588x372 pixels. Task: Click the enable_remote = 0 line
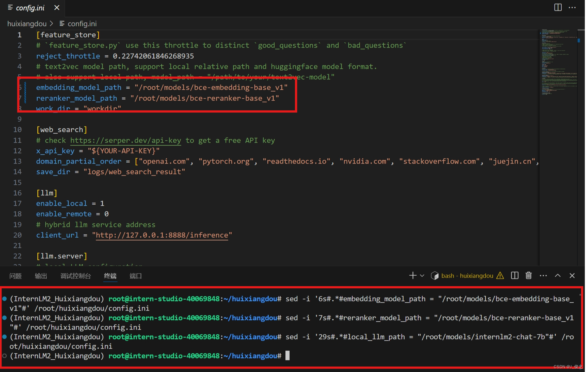(73, 214)
